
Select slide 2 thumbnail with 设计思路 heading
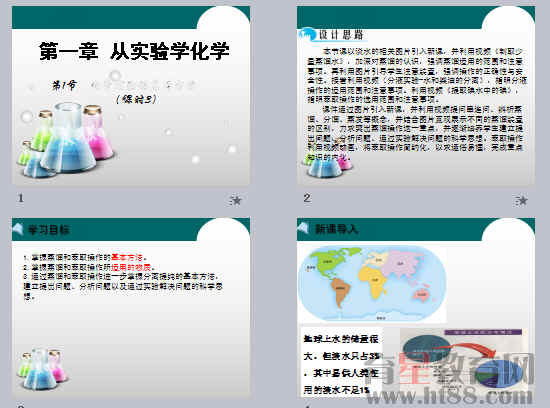pyautogui.click(x=416, y=95)
